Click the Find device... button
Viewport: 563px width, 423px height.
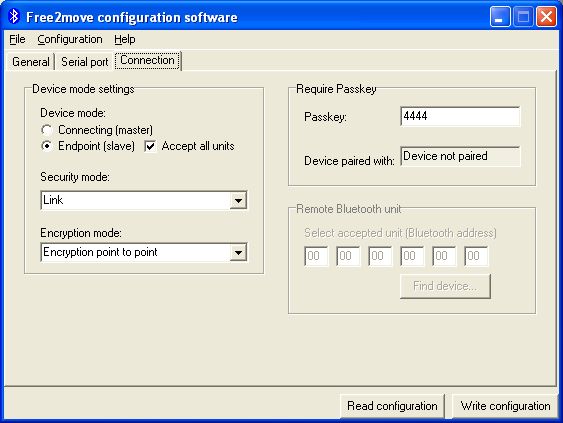(x=445, y=286)
